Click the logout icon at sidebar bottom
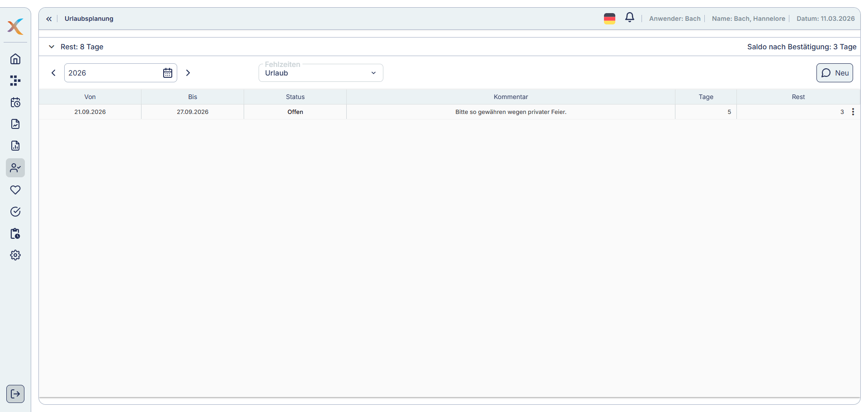Viewport: 868px width, 412px height. point(15,394)
